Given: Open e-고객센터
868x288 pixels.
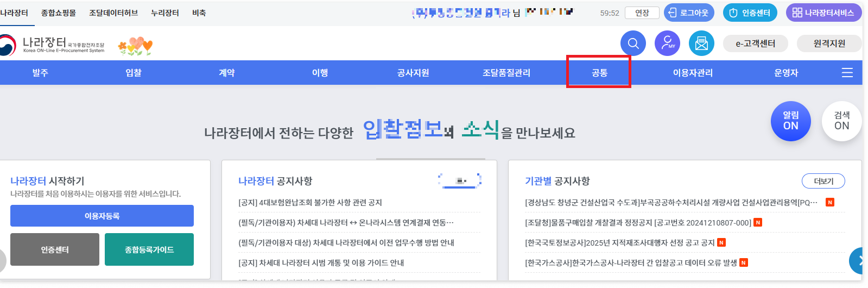Looking at the screenshot, I should 756,43.
